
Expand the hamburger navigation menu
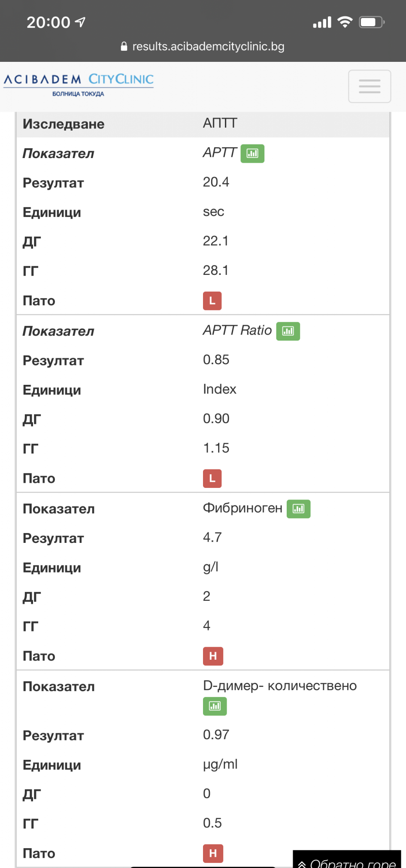coord(370,86)
